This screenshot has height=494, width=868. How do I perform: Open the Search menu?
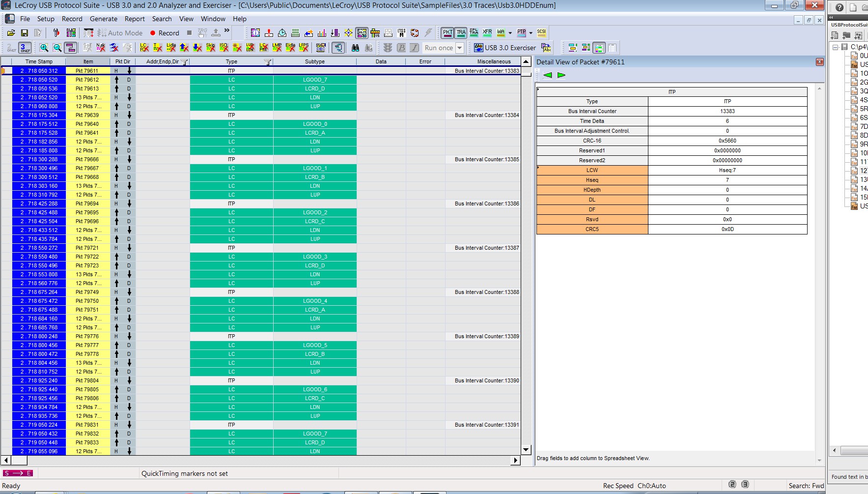[x=162, y=19]
